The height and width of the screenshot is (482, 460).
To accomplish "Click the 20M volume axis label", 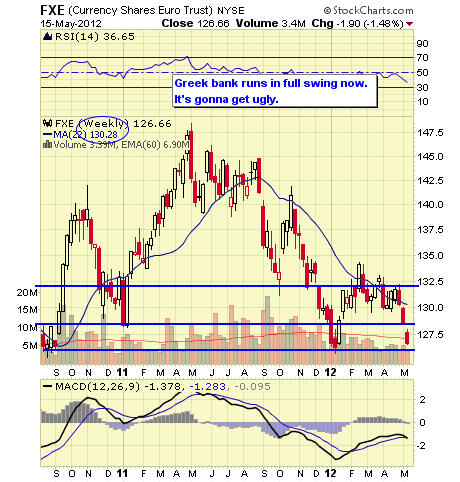I will (x=27, y=293).
